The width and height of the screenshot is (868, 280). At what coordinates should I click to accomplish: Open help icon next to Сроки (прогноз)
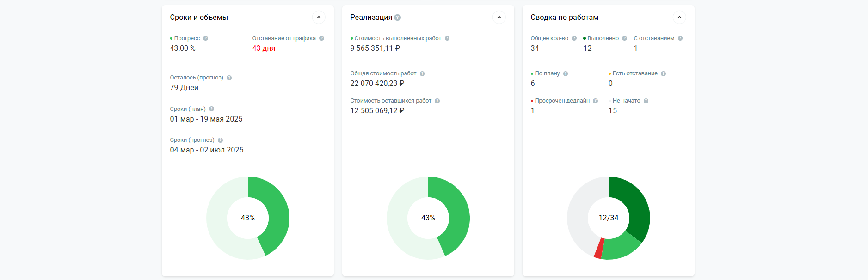coord(221,140)
